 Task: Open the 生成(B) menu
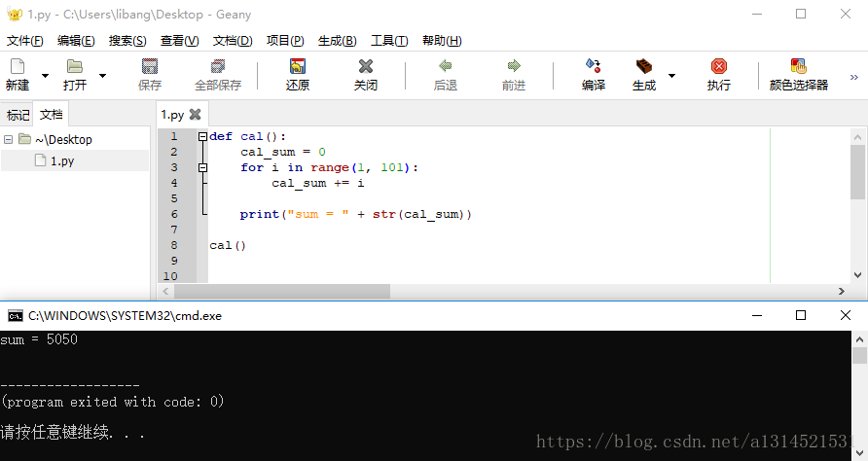[337, 41]
